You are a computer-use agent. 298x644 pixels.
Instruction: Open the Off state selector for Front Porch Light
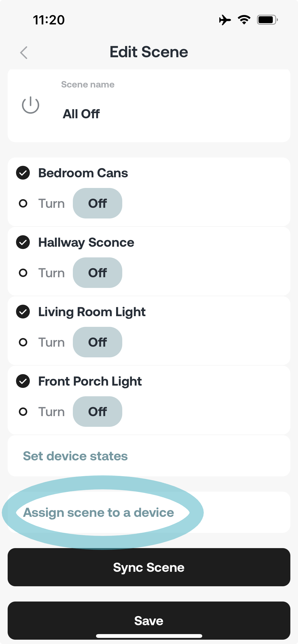98,412
